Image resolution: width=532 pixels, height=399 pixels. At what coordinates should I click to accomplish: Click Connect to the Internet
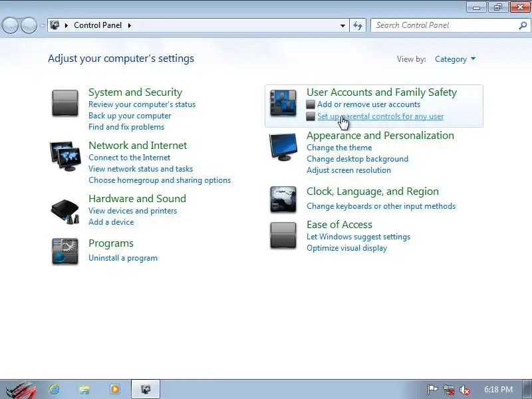point(130,158)
